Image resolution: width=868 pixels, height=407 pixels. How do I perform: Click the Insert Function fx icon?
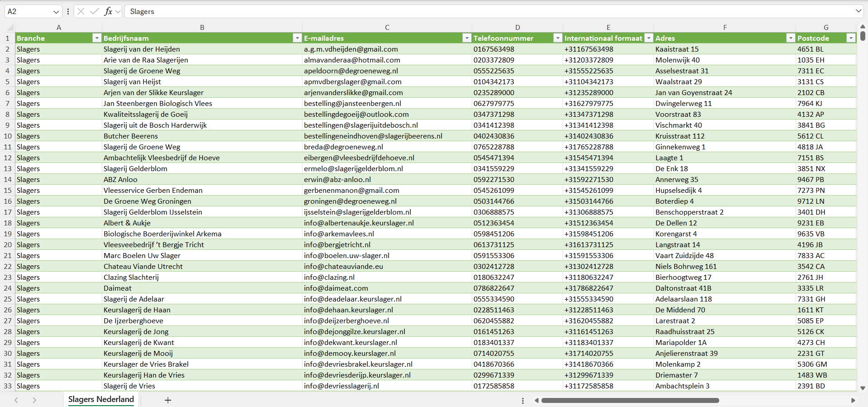pyautogui.click(x=108, y=11)
